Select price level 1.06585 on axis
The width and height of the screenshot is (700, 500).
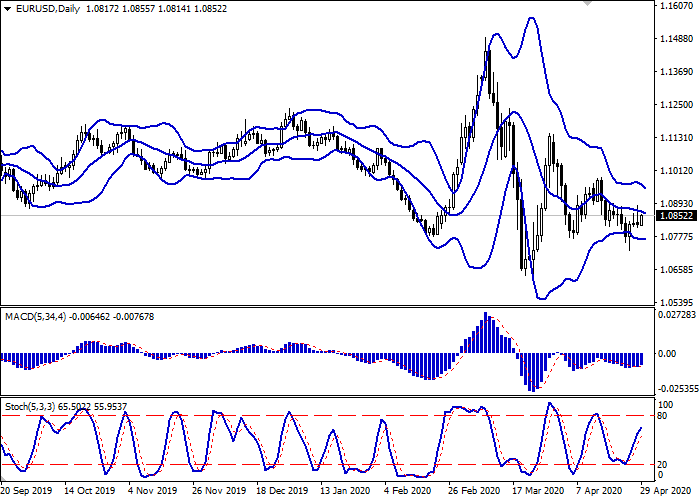pos(677,270)
